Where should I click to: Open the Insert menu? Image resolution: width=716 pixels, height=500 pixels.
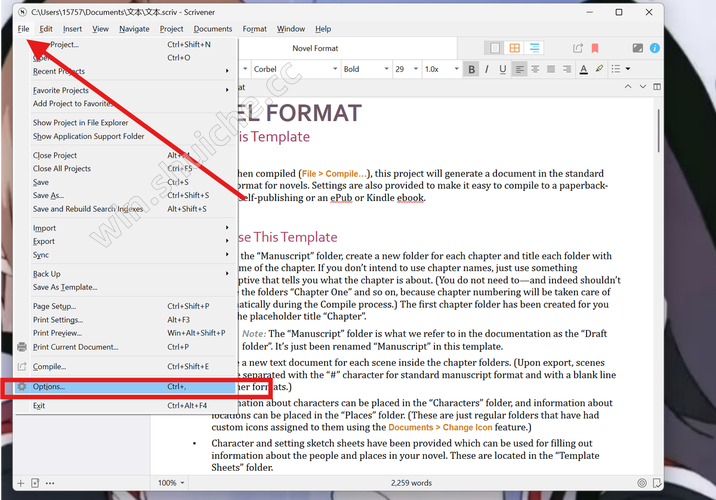[73, 29]
